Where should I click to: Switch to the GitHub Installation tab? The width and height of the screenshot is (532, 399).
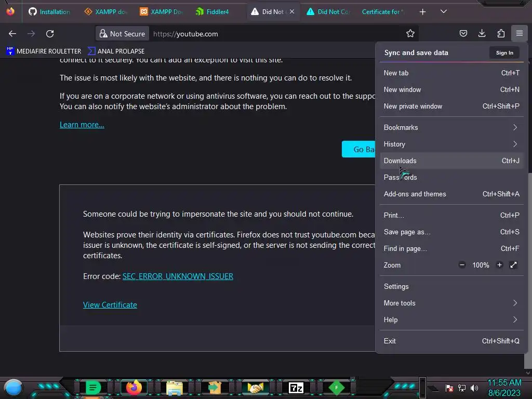(49, 12)
